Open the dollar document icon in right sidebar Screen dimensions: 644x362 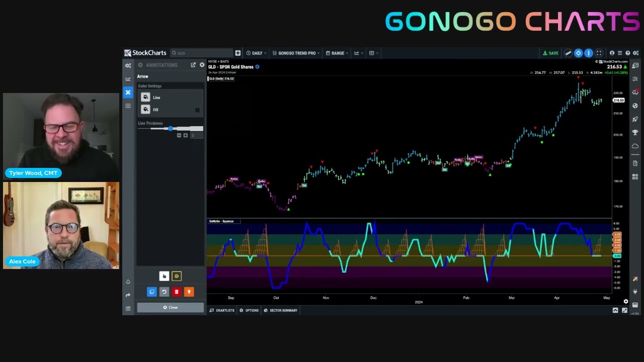pyautogui.click(x=635, y=163)
